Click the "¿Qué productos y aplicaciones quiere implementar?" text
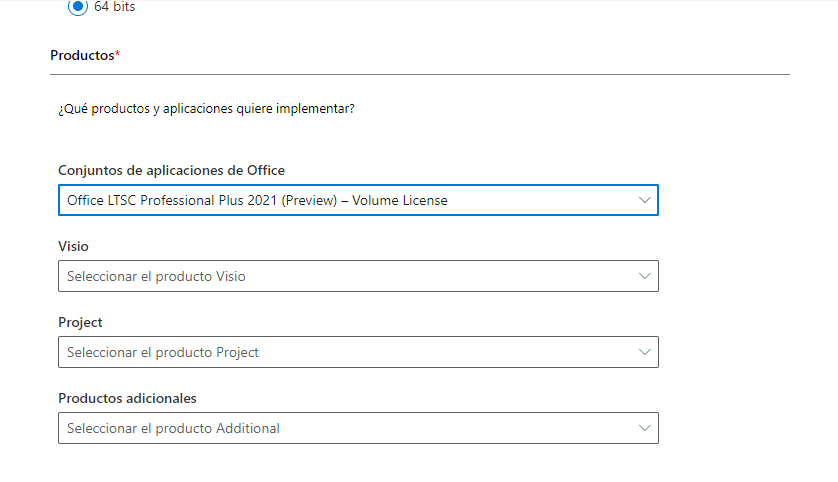Image resolution: width=838 pixels, height=482 pixels. 206,108
